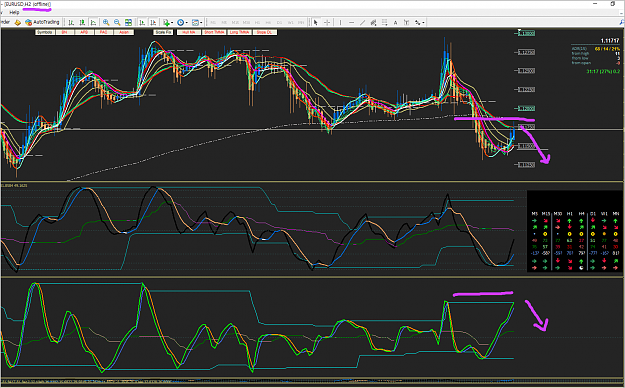Select the Fibonacci retracement tool
The height and width of the screenshot is (388, 625).
point(385,22)
